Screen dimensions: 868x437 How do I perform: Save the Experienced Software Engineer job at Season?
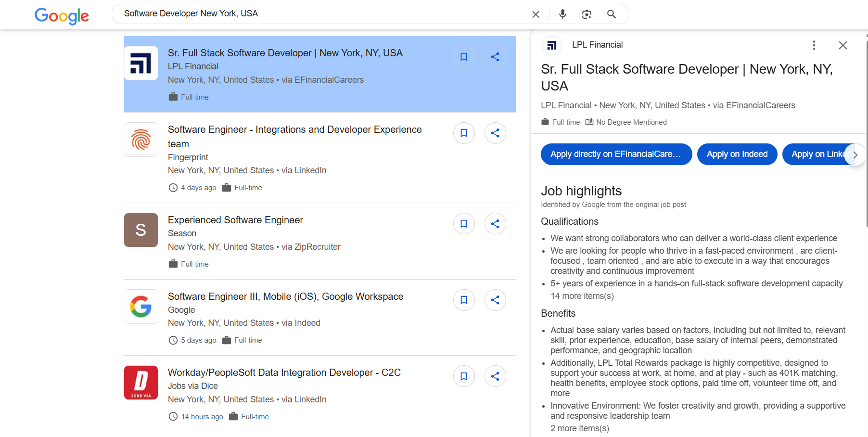(463, 223)
